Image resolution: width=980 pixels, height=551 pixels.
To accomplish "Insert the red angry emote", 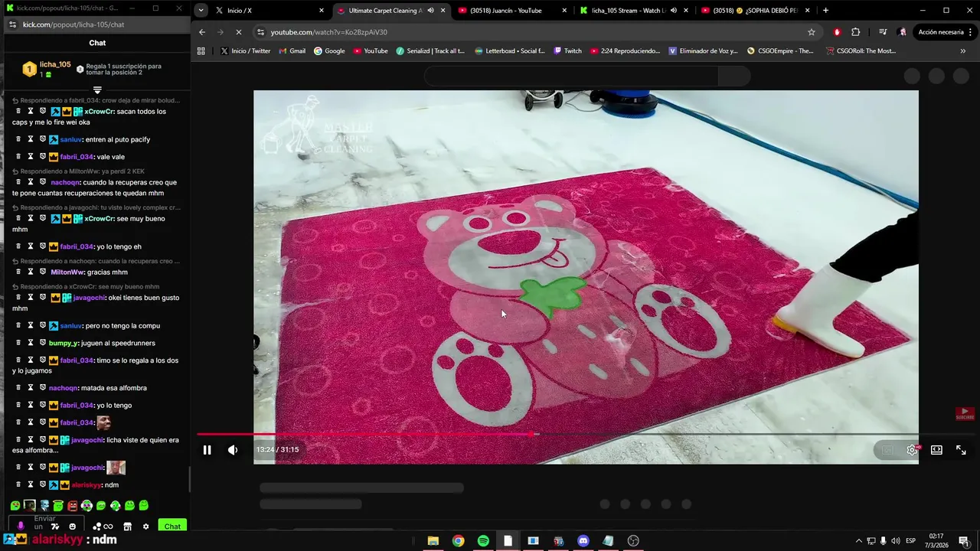I will [72, 506].
